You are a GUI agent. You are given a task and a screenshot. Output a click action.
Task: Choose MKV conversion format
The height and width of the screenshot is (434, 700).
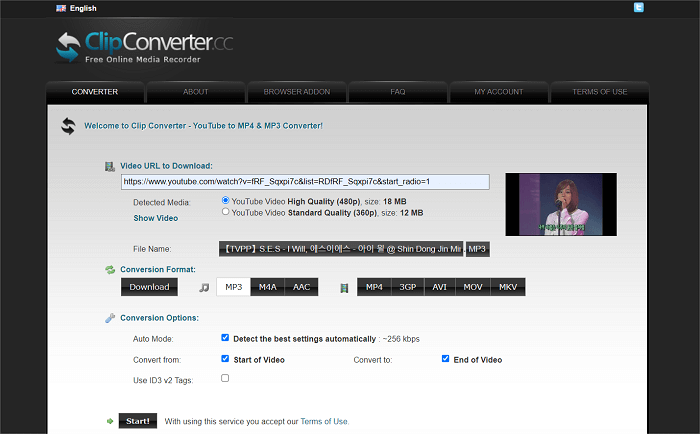508,287
